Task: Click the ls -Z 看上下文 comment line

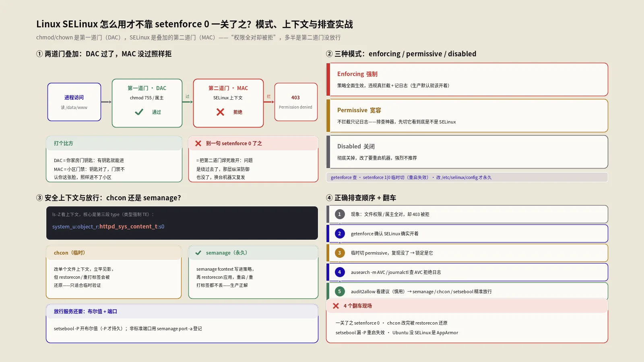Action: point(103,214)
